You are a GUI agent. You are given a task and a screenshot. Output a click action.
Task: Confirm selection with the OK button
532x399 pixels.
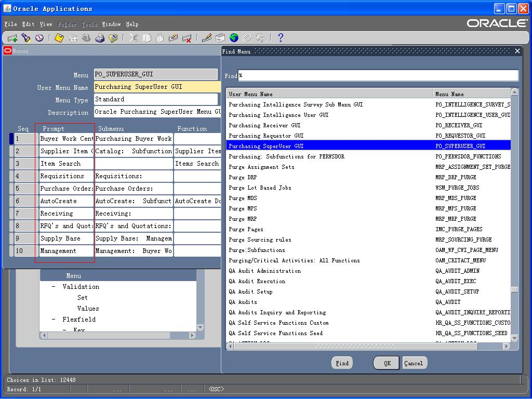click(387, 363)
